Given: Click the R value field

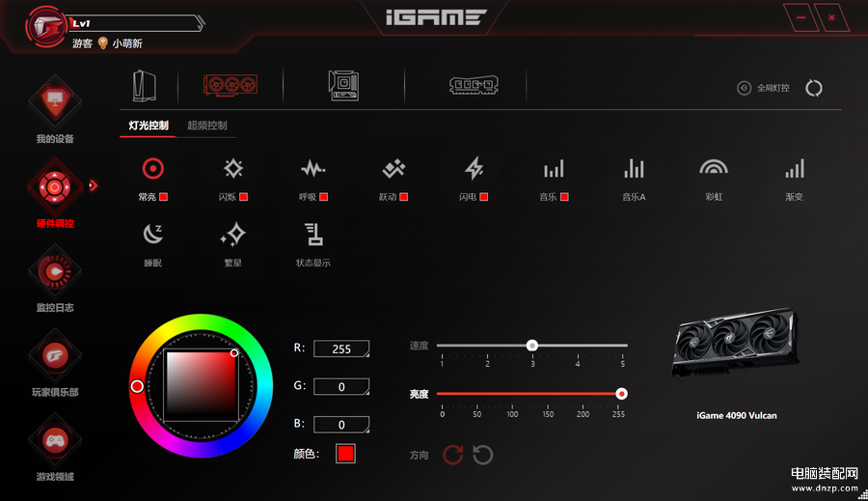Looking at the screenshot, I should (x=341, y=348).
